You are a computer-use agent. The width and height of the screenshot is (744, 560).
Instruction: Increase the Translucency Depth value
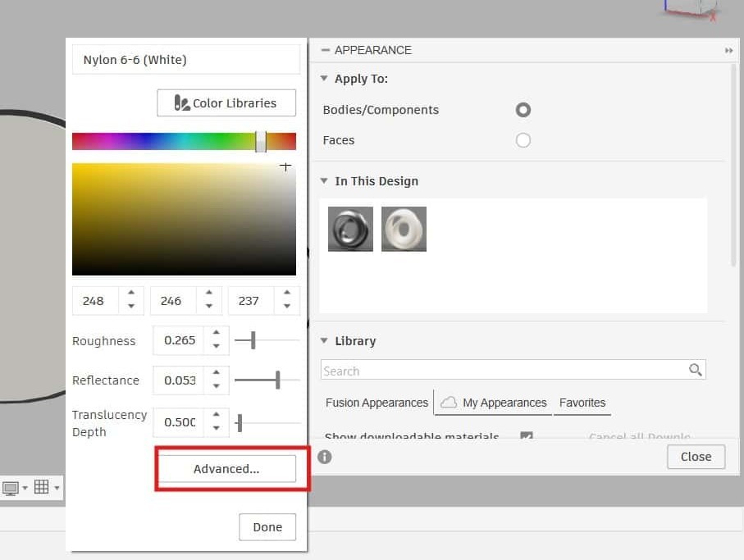216,415
